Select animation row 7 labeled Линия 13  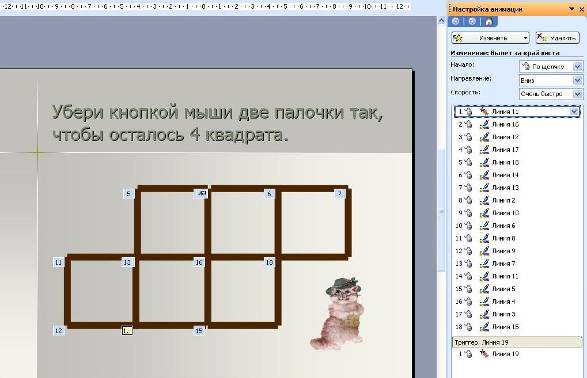517,188
